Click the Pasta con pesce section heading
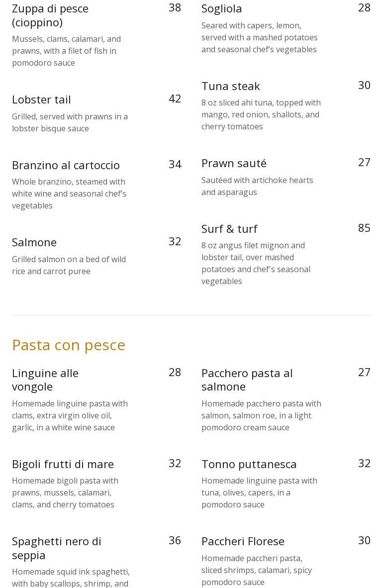This screenshot has height=588, width=383. tap(69, 345)
